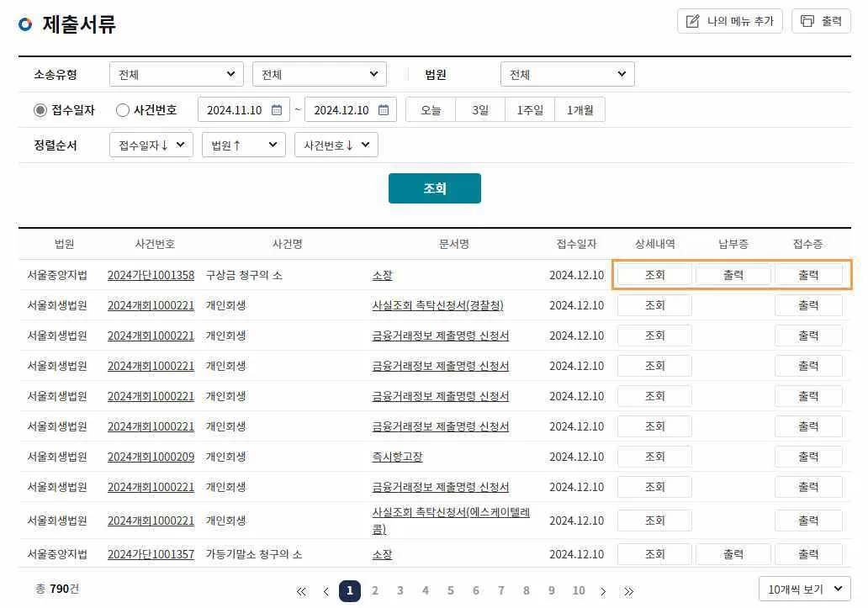Image resolution: width=868 pixels, height=608 pixels.
Task: Select the 사건번호 radio button
Action: [x=122, y=110]
